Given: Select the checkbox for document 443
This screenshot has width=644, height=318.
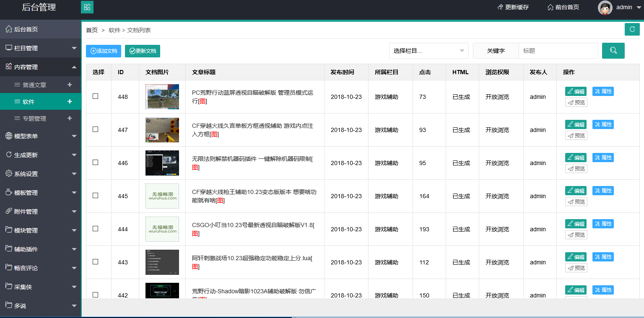Looking at the screenshot, I should tap(96, 262).
